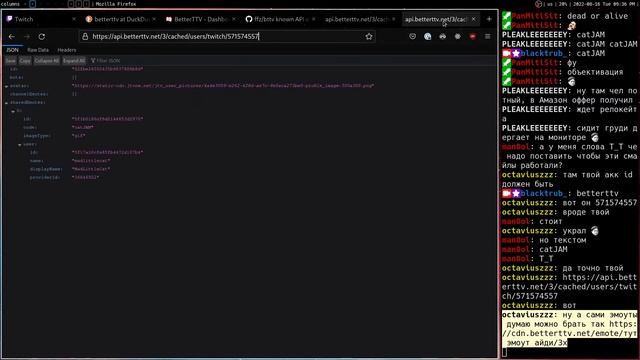640x360 pixels.
Task: Click "Mozilla Firefox" title in top bar
Action: tap(116, 4)
